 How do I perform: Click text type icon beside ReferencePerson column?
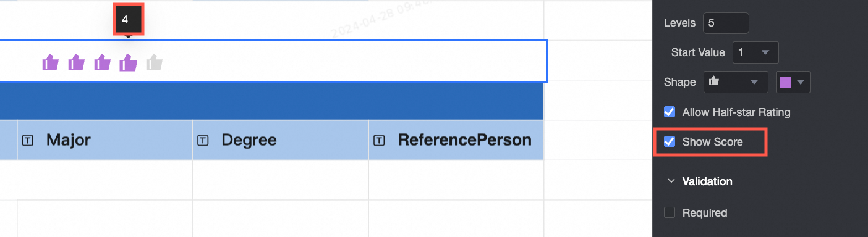pyautogui.click(x=379, y=141)
